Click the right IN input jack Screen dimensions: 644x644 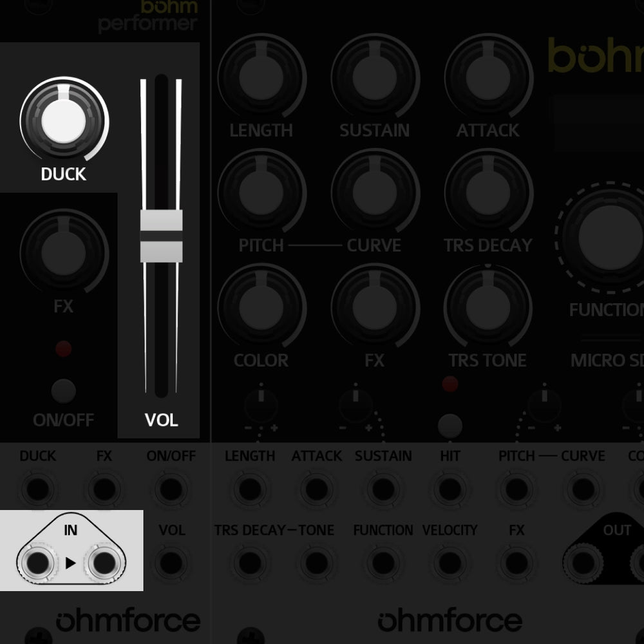[103, 564]
